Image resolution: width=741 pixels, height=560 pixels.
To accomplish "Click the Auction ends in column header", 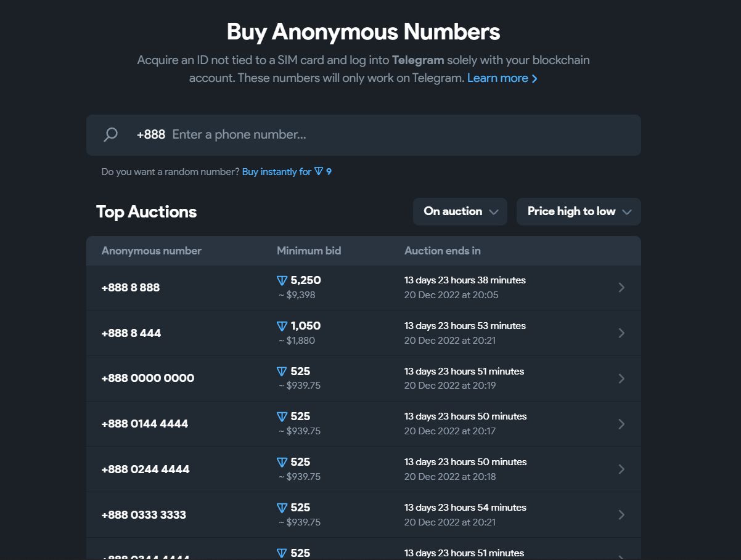I will tap(443, 251).
